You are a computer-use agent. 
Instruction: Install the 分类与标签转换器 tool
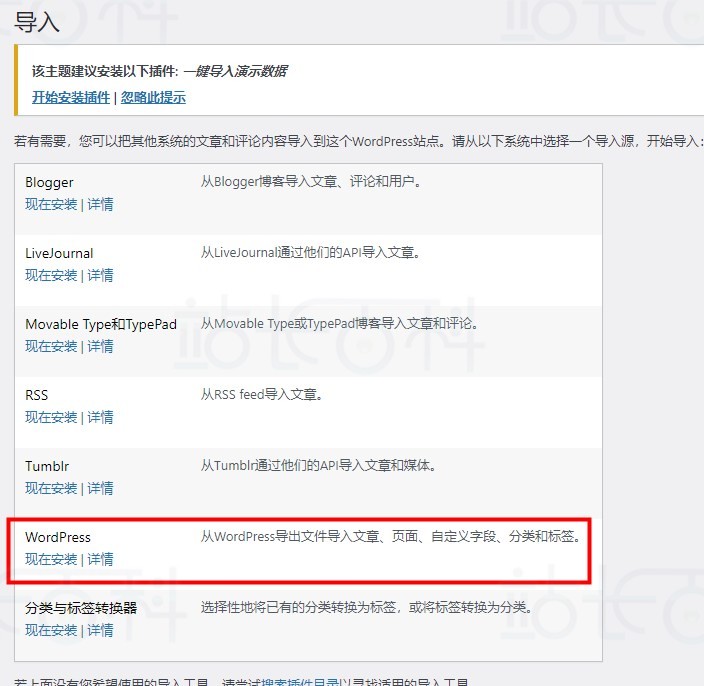(51, 630)
